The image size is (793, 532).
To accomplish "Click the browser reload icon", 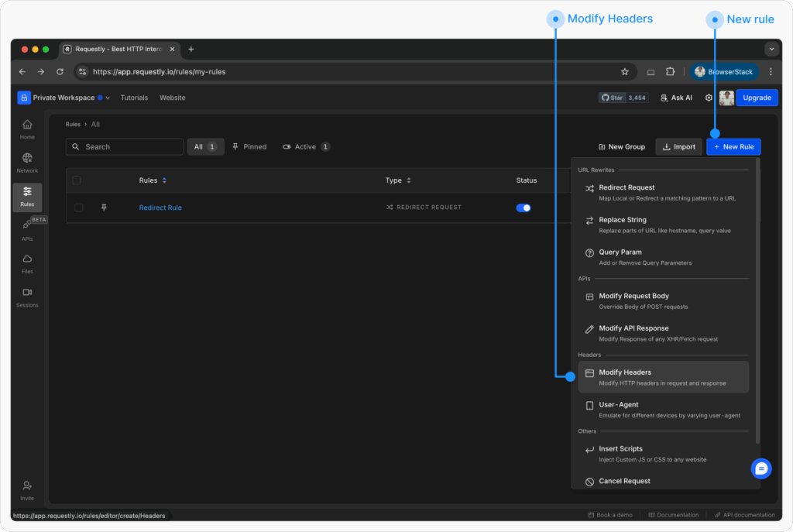I will coord(60,72).
